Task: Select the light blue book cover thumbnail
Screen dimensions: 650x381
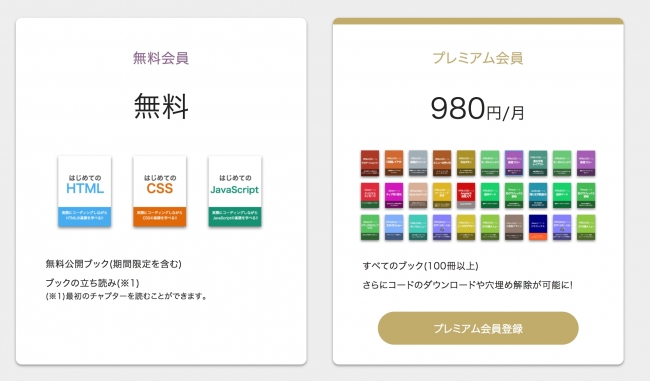Action: (x=394, y=227)
